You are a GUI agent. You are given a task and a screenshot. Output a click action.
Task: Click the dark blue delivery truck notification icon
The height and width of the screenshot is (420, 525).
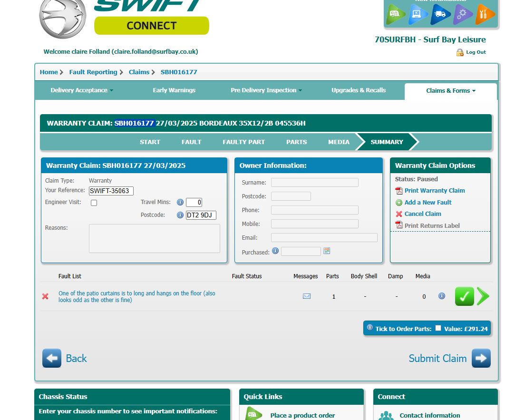click(440, 14)
